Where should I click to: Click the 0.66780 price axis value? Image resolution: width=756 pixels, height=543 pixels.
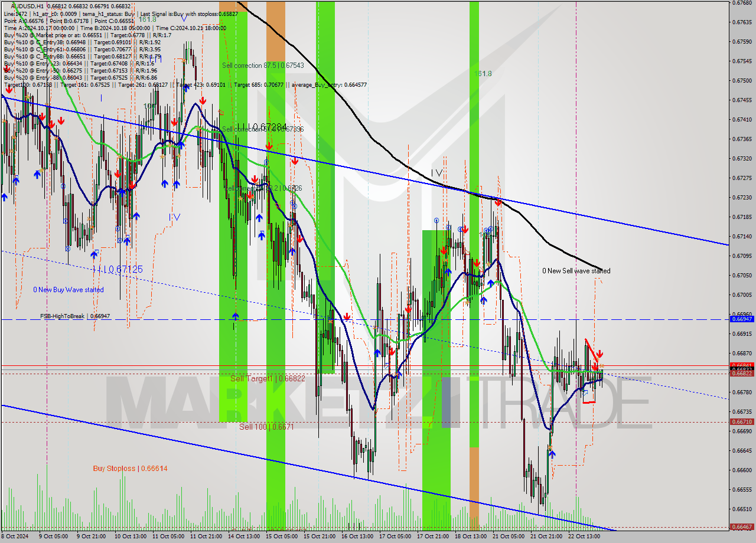pos(742,392)
